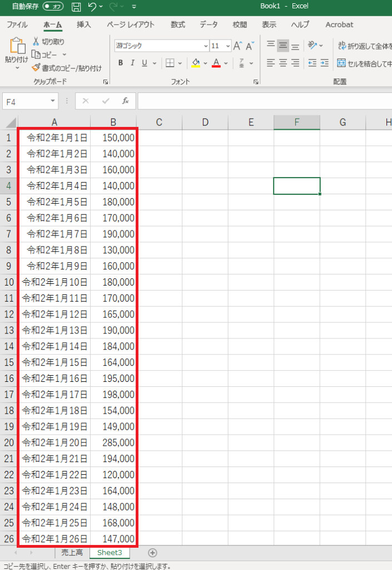Click the Undo arrow icon
Viewport: 392px width, 570px height.
[92, 7]
